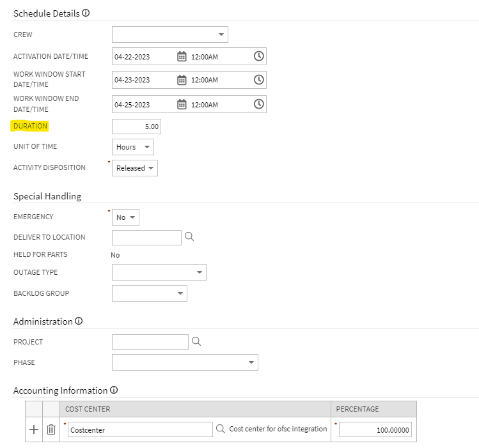
Task: Click the Deliver To Location text field
Action: click(x=146, y=238)
